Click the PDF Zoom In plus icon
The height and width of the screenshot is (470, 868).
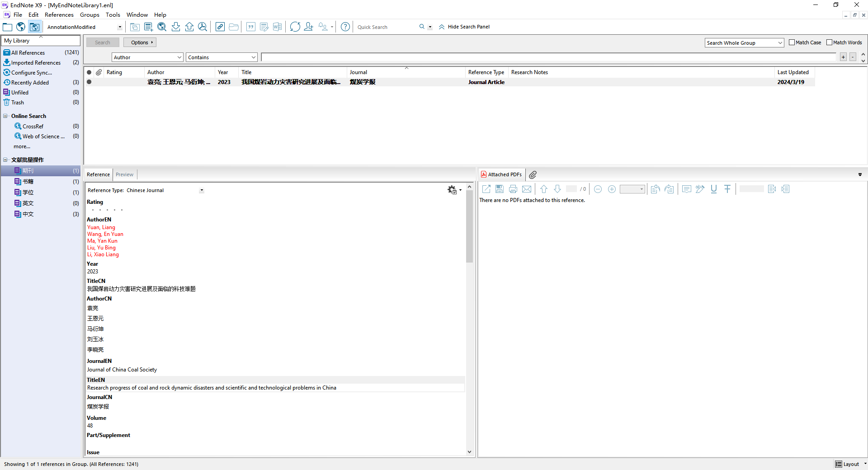point(612,189)
